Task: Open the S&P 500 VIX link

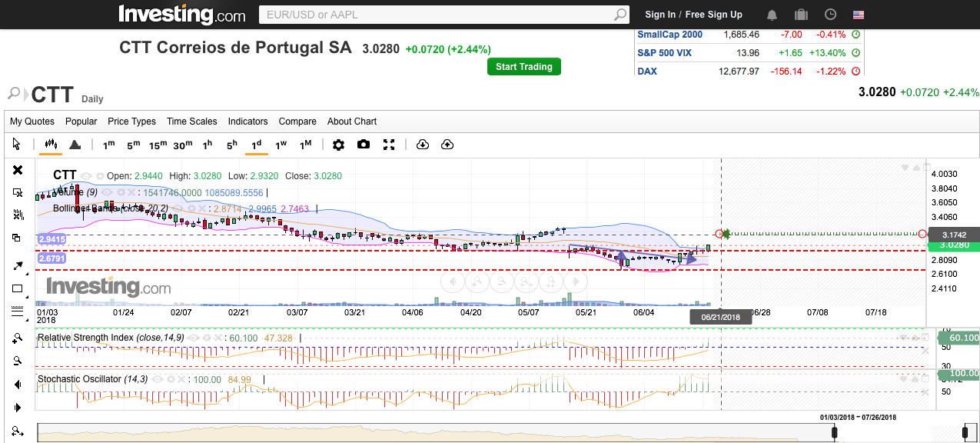Action: 666,53
